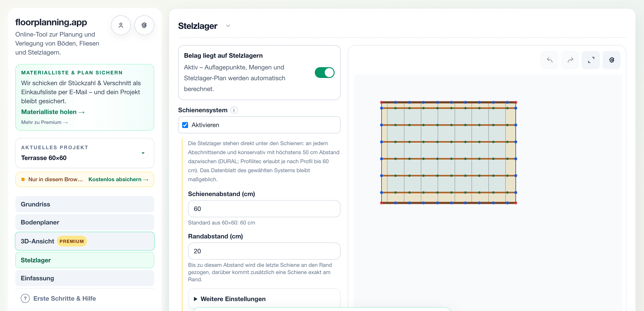
Task: Open app settings gear in sidebar
Action: pyautogui.click(x=144, y=25)
